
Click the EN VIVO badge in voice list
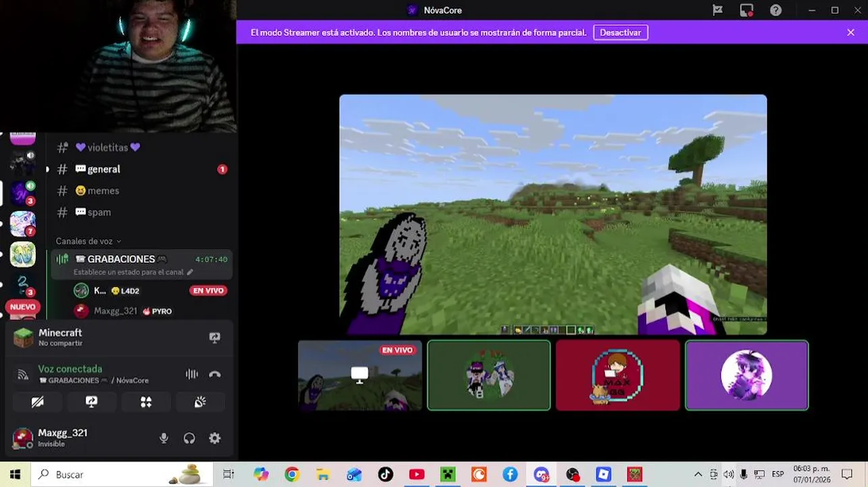[208, 291]
